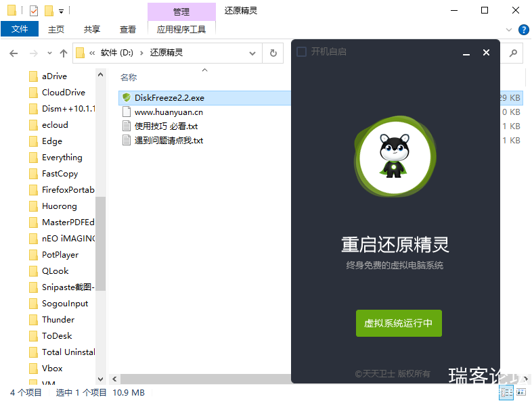Click the 虚拟系统运行中 green button
The image size is (532, 401).
[399, 323]
